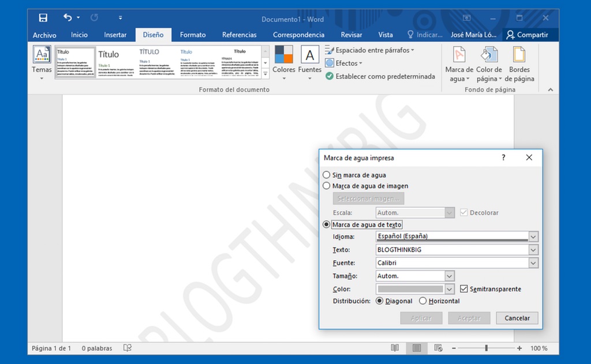The width and height of the screenshot is (591, 364).
Task: Click the Save icon in title bar
Action: click(x=43, y=18)
